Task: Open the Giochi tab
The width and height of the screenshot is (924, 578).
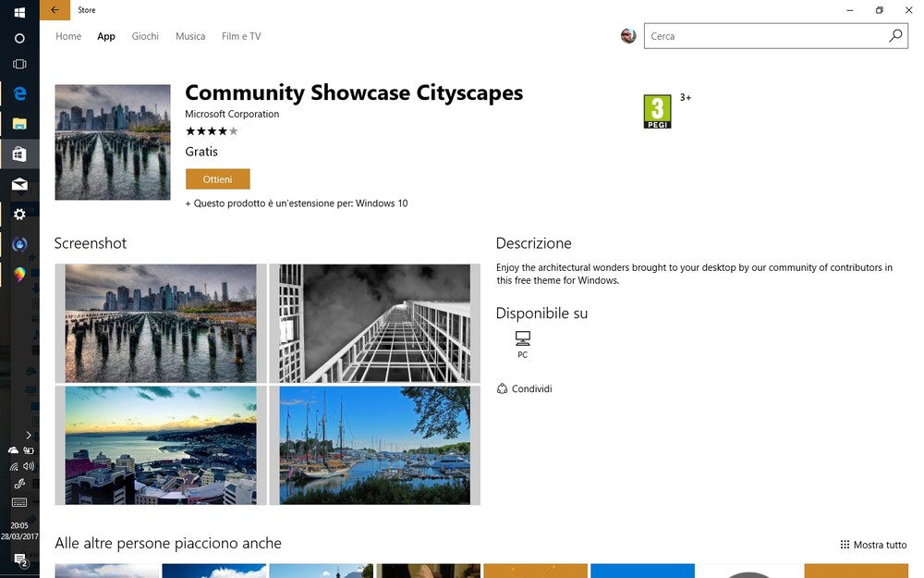Action: click(145, 36)
